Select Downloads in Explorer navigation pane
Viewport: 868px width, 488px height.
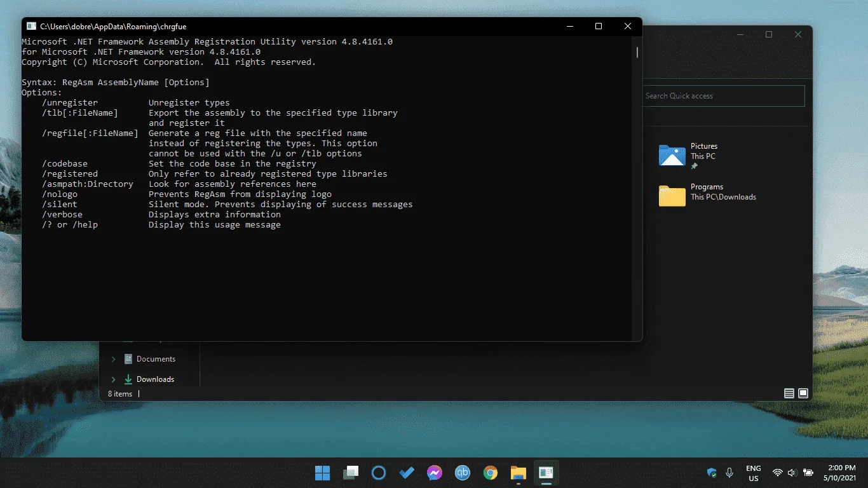point(155,379)
